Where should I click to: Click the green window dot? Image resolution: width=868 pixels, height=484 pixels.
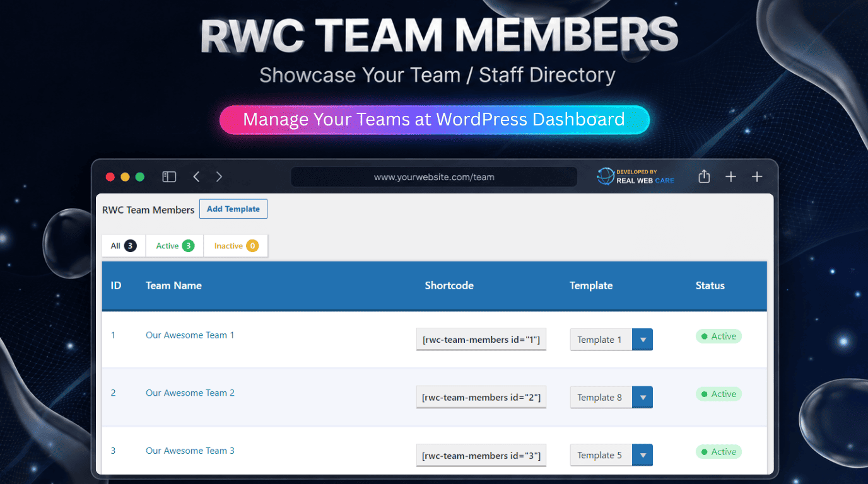[140, 177]
